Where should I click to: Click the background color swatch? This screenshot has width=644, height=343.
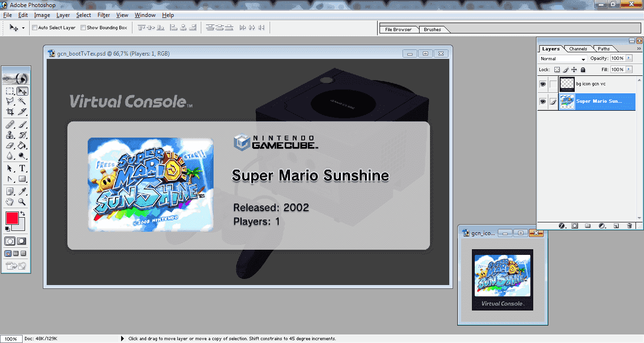coord(21,227)
